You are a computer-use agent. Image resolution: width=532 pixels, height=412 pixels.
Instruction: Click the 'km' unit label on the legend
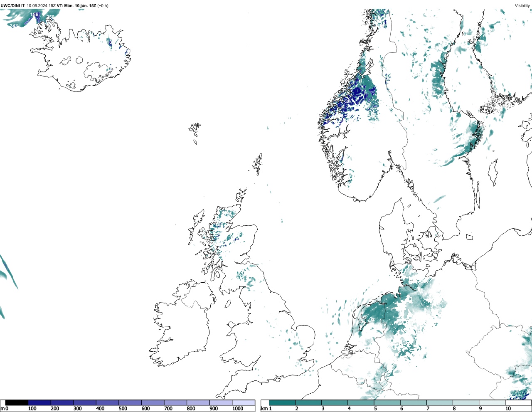point(264,409)
